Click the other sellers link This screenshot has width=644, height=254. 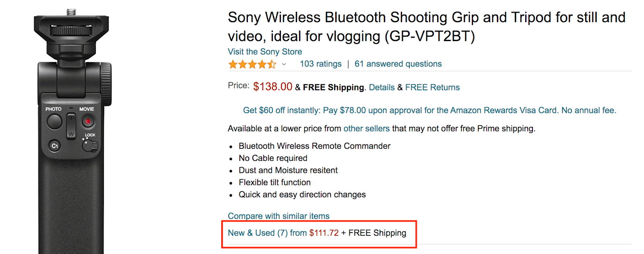366,129
